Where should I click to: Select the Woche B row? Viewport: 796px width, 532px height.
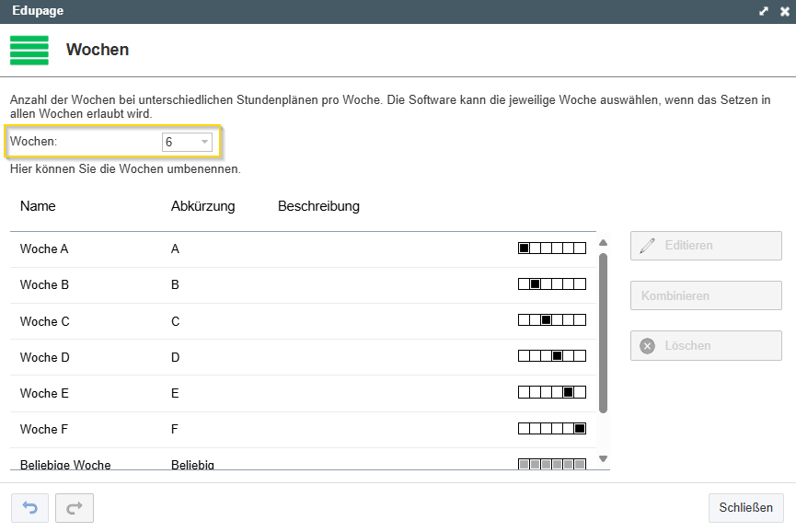point(303,285)
